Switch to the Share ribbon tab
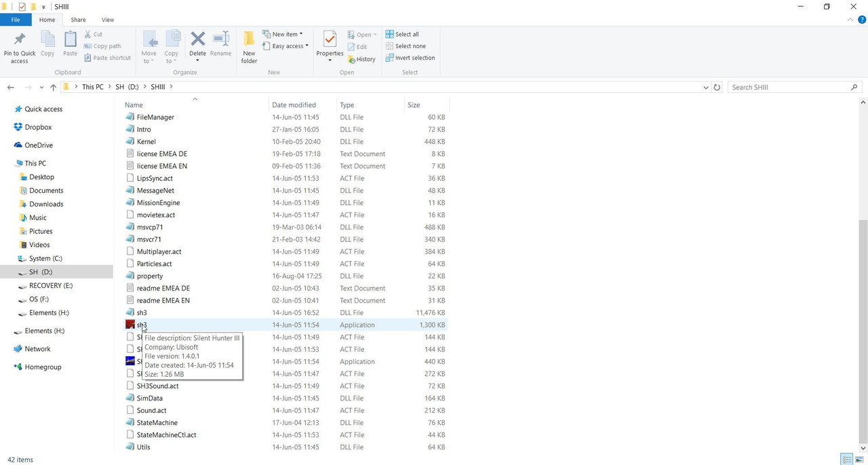Screen dimensions: 868x465 pos(78,20)
